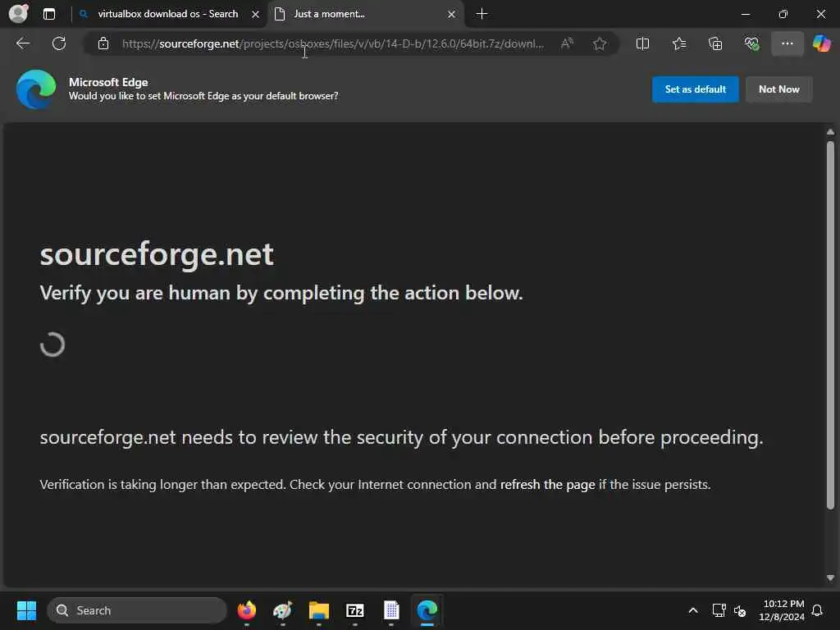Image resolution: width=840 pixels, height=630 pixels.
Task: Refresh the page using the reload icon
Action: [x=59, y=43]
